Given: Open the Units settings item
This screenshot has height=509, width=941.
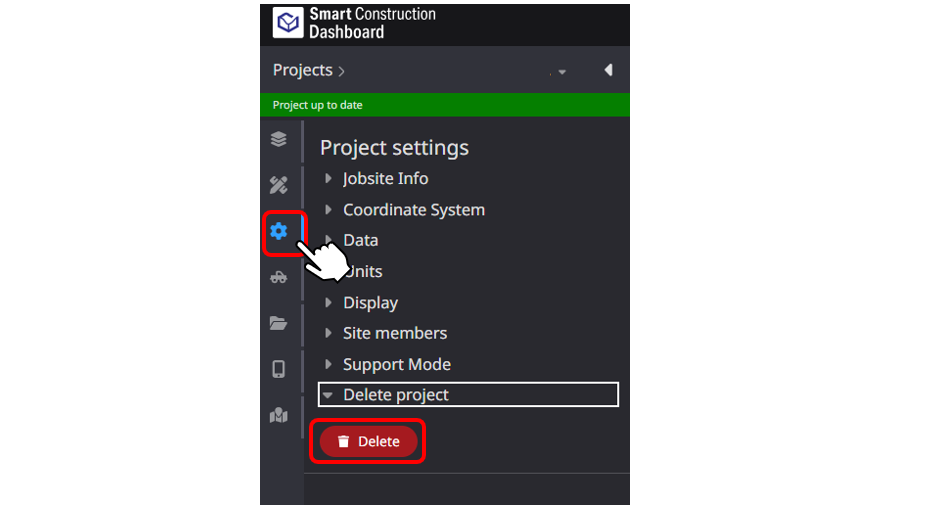Looking at the screenshot, I should (365, 272).
